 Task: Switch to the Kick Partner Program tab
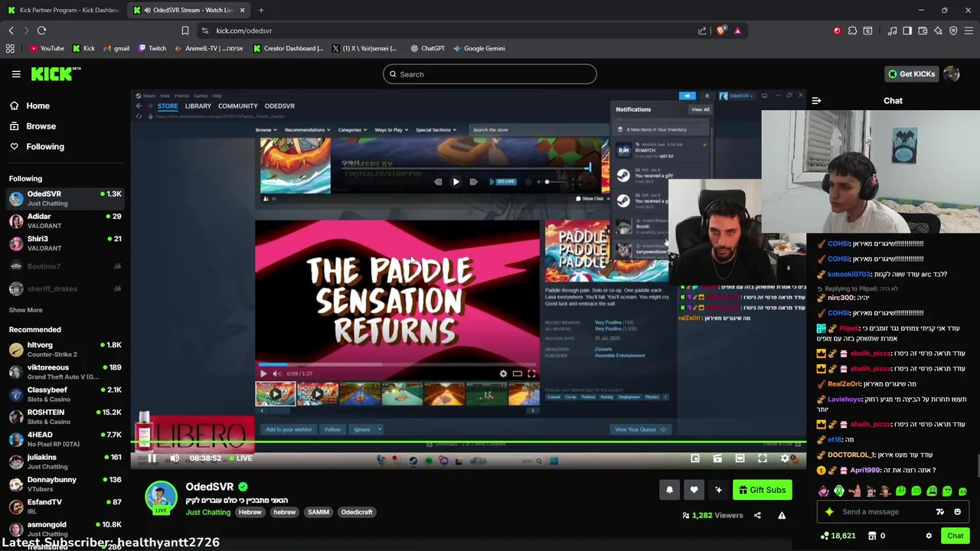click(64, 10)
